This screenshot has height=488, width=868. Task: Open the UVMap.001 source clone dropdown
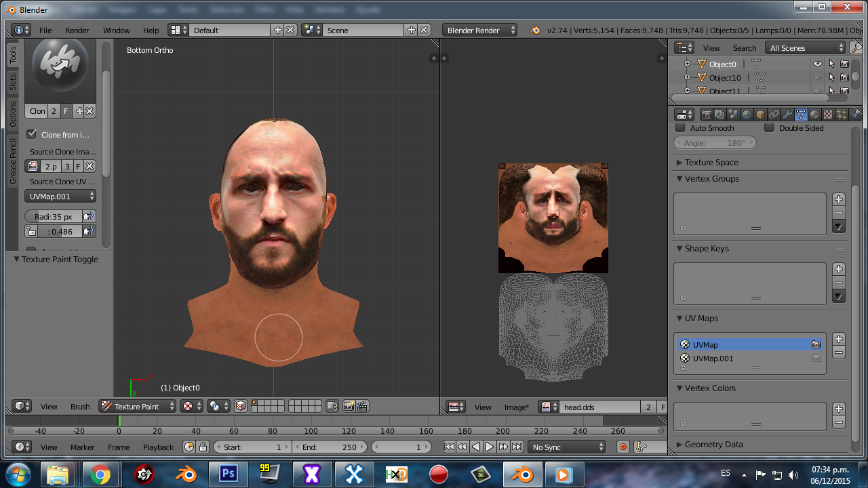click(60, 196)
